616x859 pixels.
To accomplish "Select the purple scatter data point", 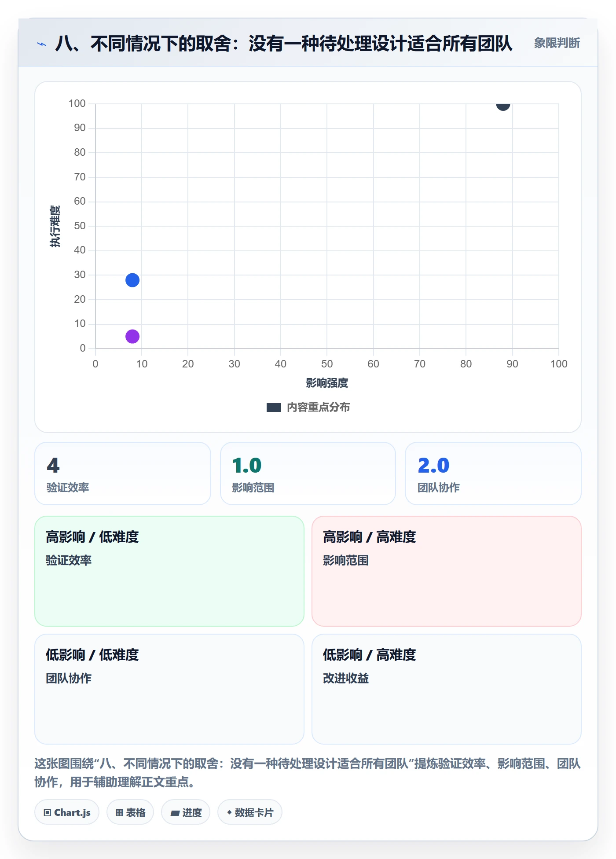I will [132, 336].
